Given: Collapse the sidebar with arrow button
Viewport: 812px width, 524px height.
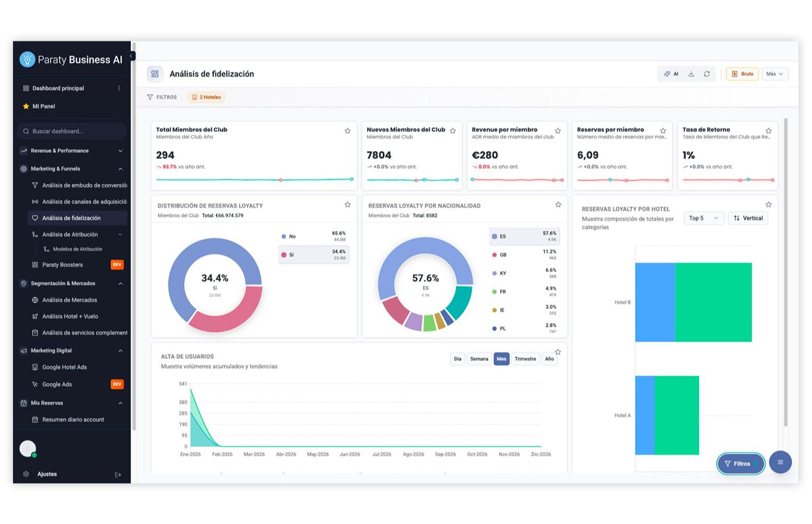Looking at the screenshot, I should click(x=131, y=56).
